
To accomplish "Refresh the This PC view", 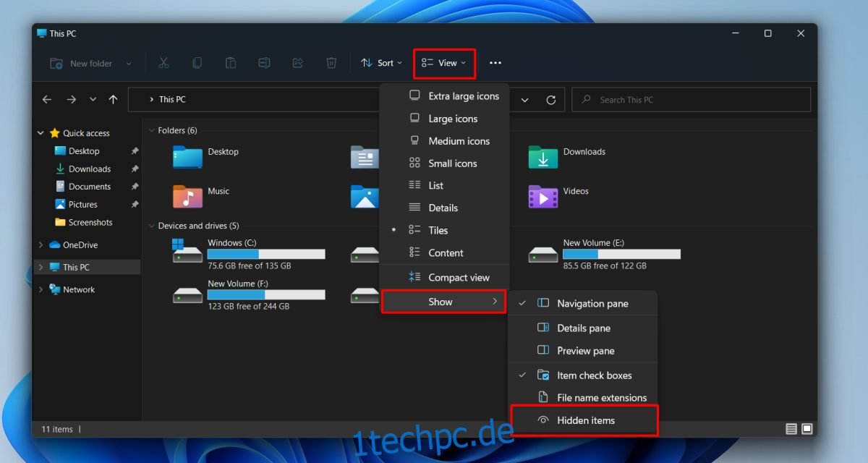I will click(551, 100).
